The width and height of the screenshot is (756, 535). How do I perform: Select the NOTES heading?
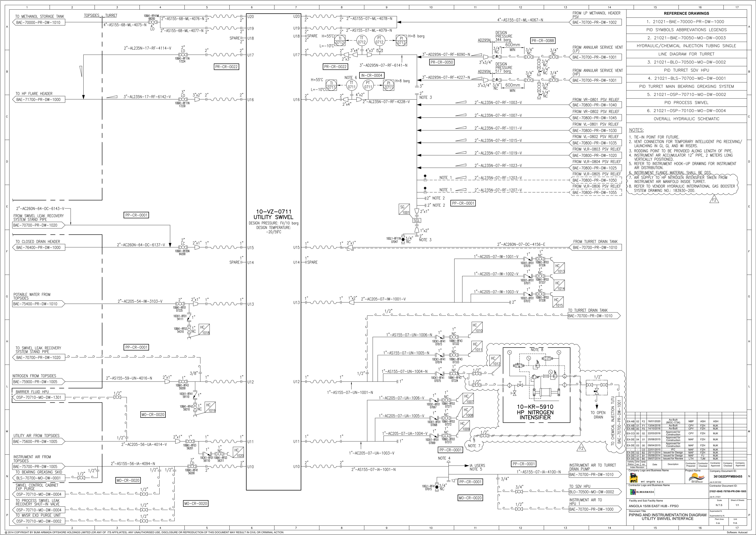click(636, 130)
